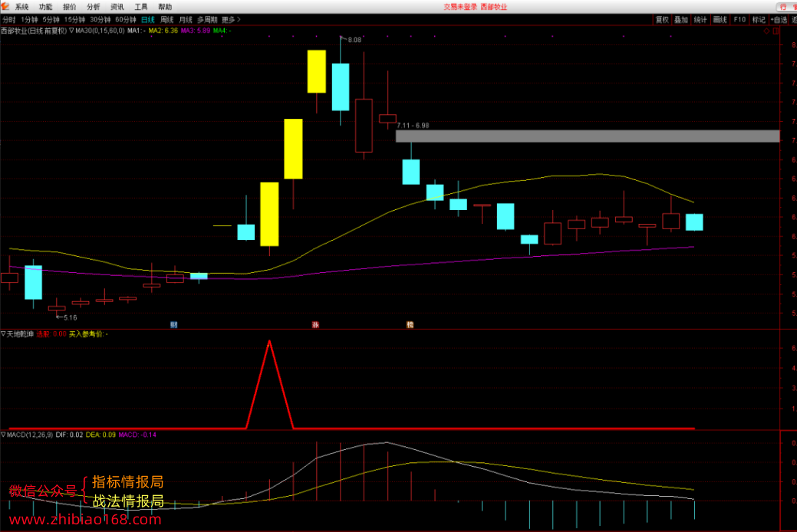Expand the MA30 indicator dropdown triangle
Viewport: 797px width, 532px height.
tap(71, 31)
